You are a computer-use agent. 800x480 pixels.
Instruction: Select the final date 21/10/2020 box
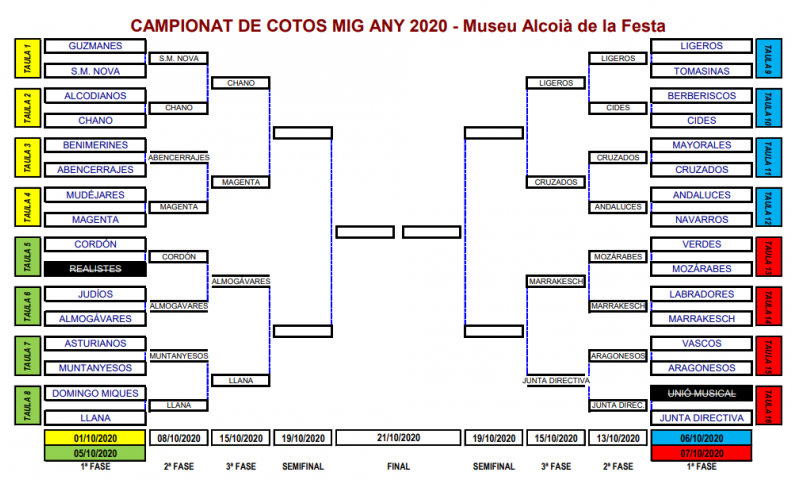398,438
